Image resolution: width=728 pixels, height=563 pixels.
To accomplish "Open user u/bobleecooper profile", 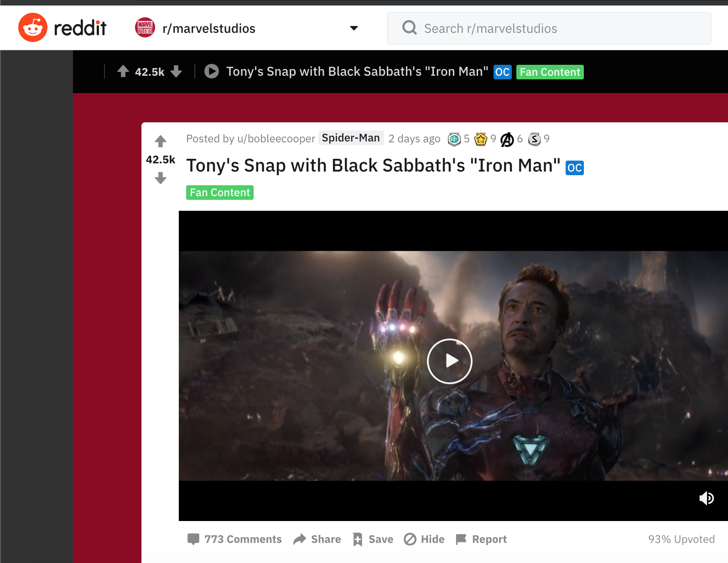I will [276, 139].
